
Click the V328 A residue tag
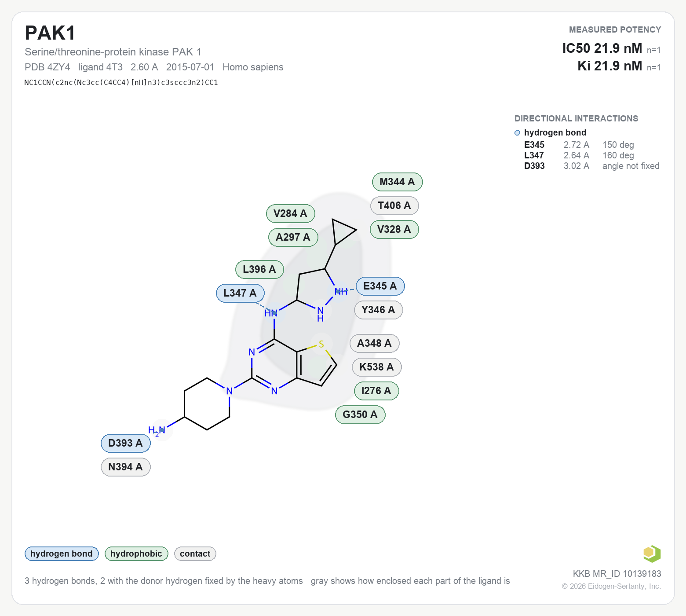[x=394, y=229]
